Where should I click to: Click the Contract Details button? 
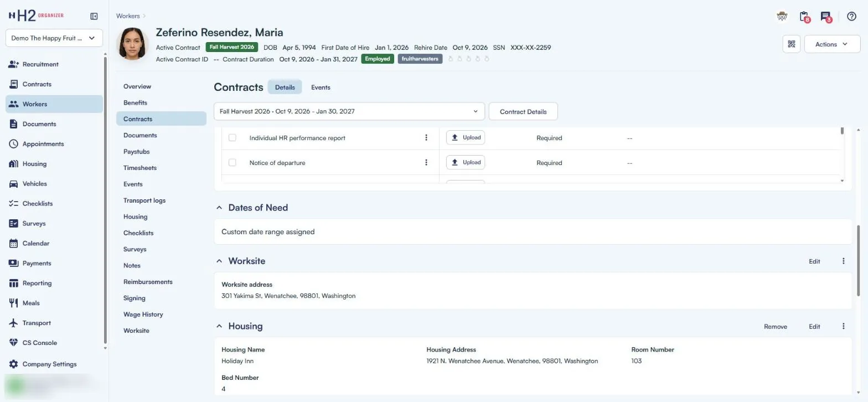(523, 111)
